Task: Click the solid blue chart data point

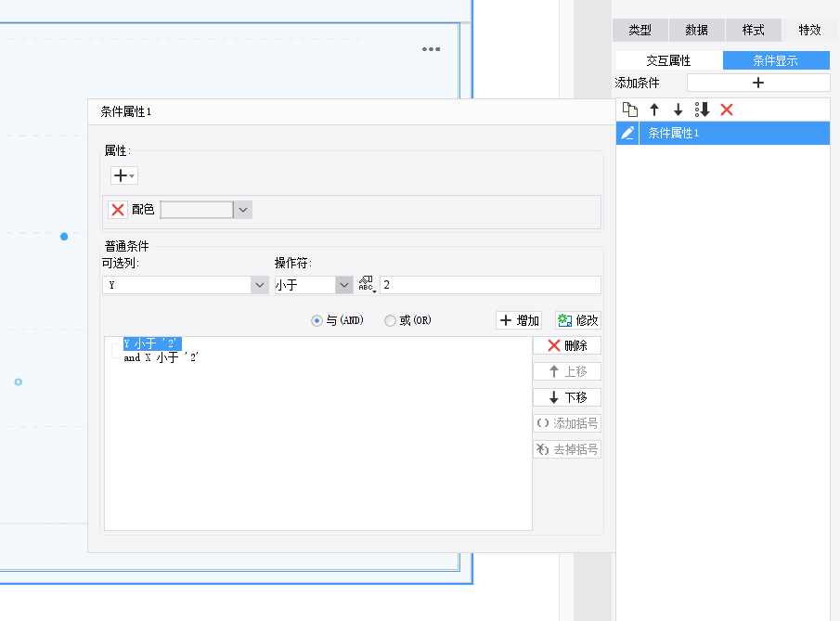Action: [x=64, y=237]
